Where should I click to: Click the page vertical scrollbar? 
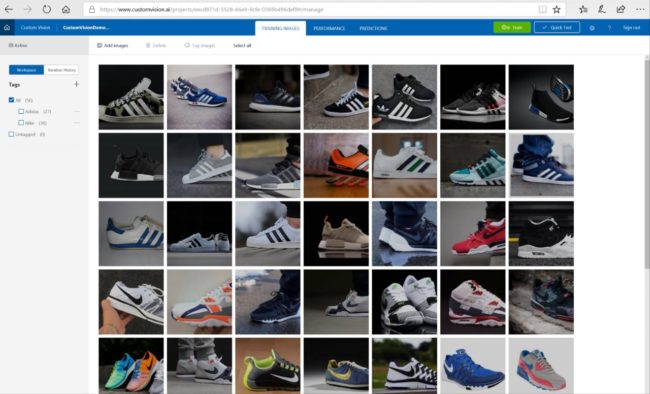tap(647, 164)
